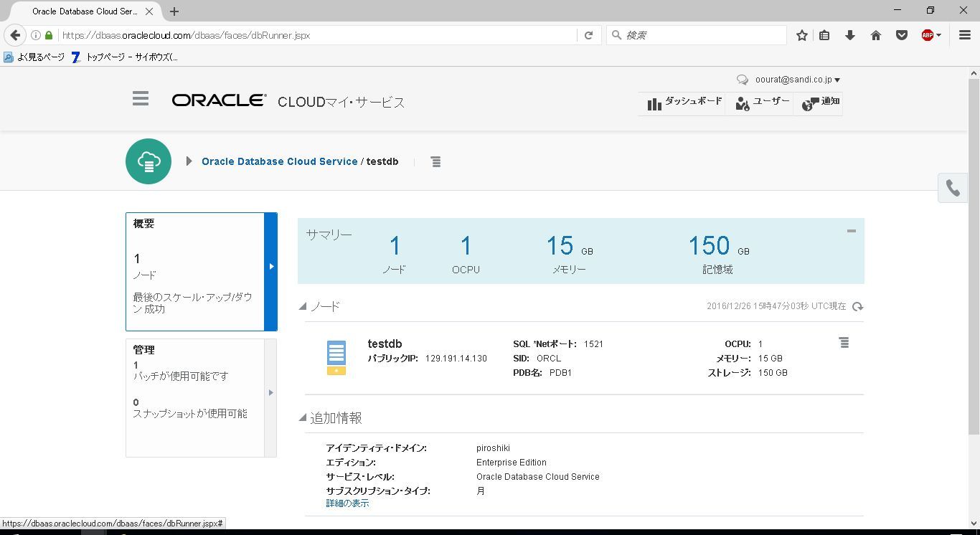This screenshot has width=980, height=535.
Task: Collapse the サマリー summary panel
Action: pyautogui.click(x=852, y=231)
